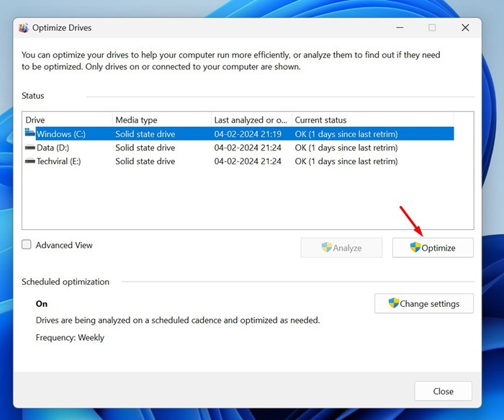
Task: Click the status OK text for Data (D:)
Action: point(346,148)
